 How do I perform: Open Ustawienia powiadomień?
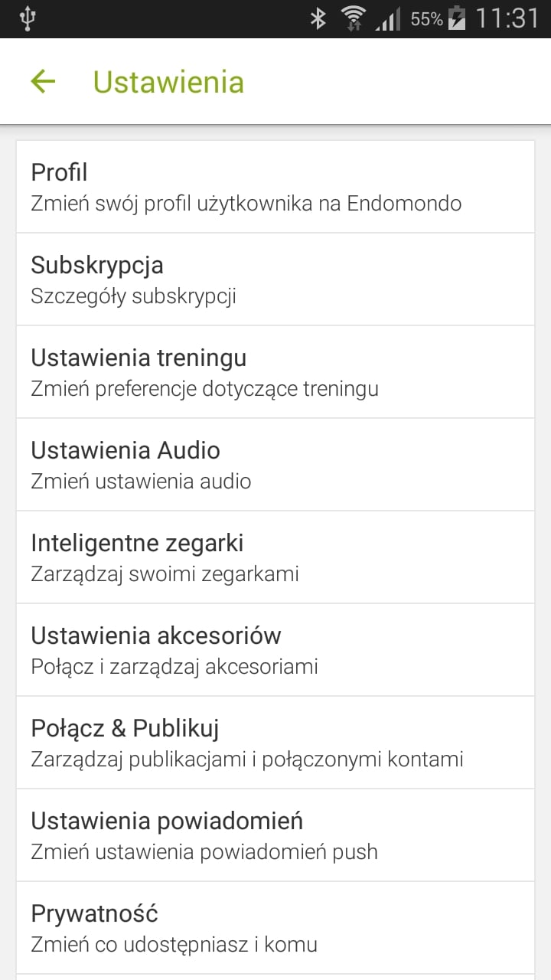pyautogui.click(x=275, y=835)
